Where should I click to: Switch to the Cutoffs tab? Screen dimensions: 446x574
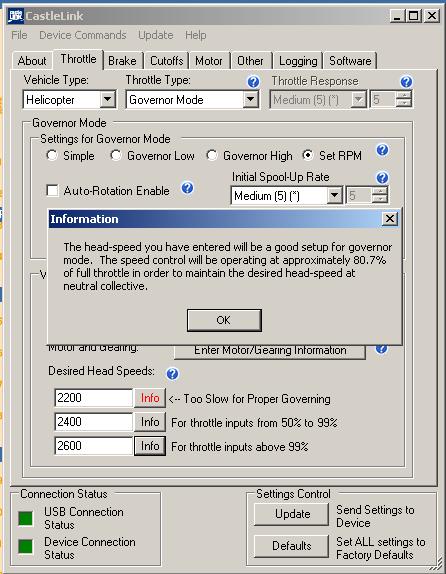click(167, 61)
